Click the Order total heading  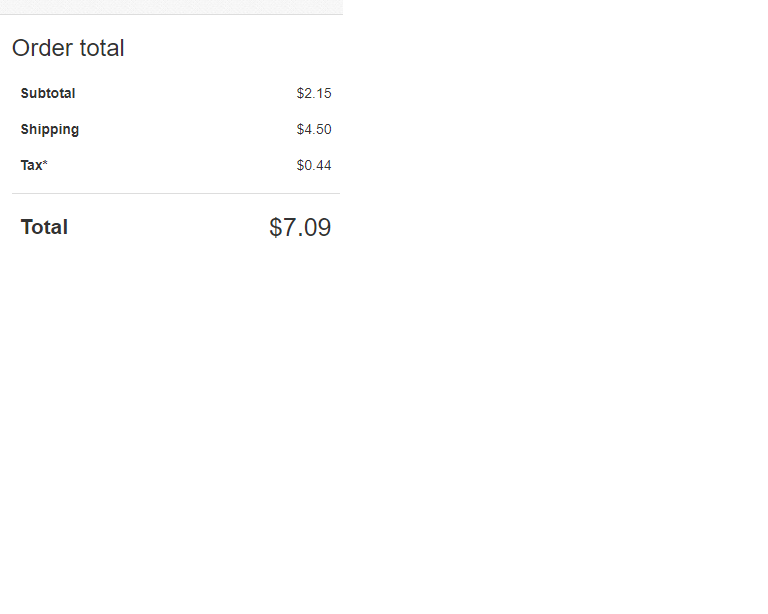click(68, 48)
